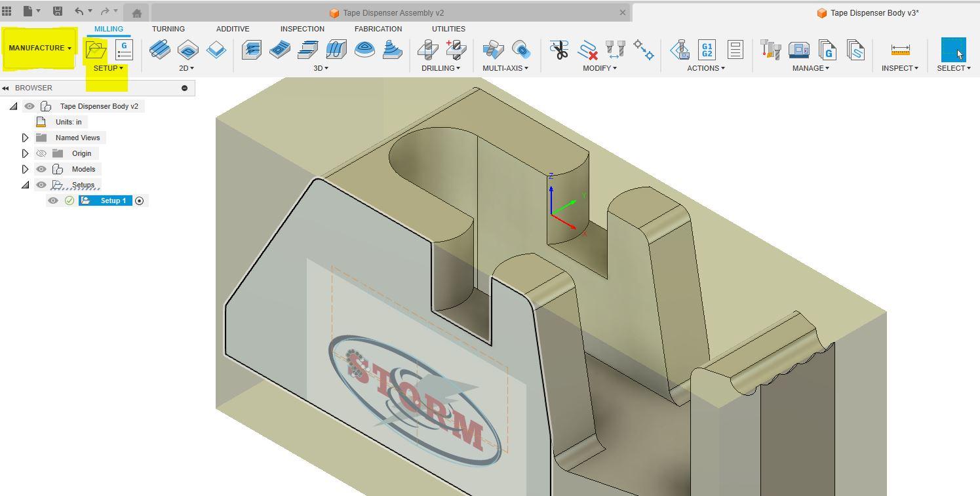This screenshot has height=496, width=980.
Task: Open the Setup Sheet document icon
Action: 735,50
